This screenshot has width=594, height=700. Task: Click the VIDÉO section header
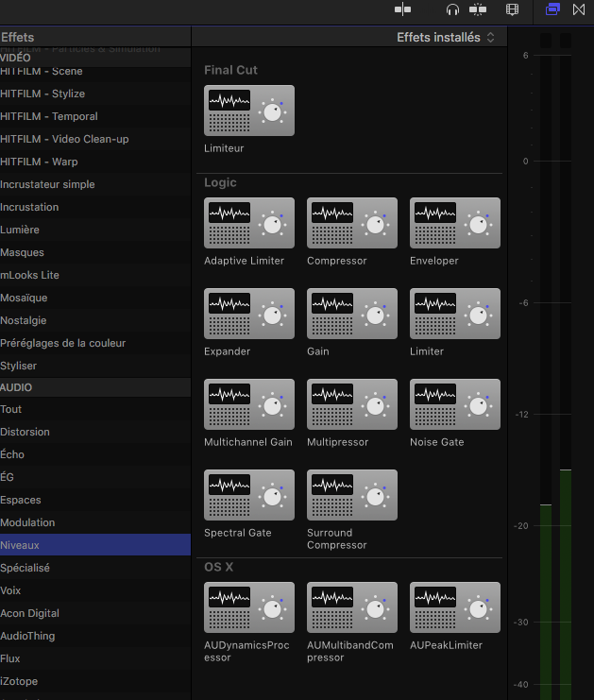point(95,58)
